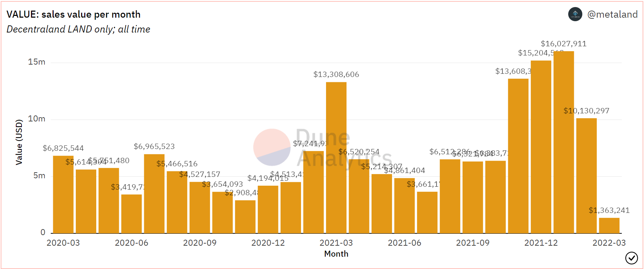Screen dimensions: 644x269
Task: Click the bar labeled $6,520,254
Action: (359, 196)
